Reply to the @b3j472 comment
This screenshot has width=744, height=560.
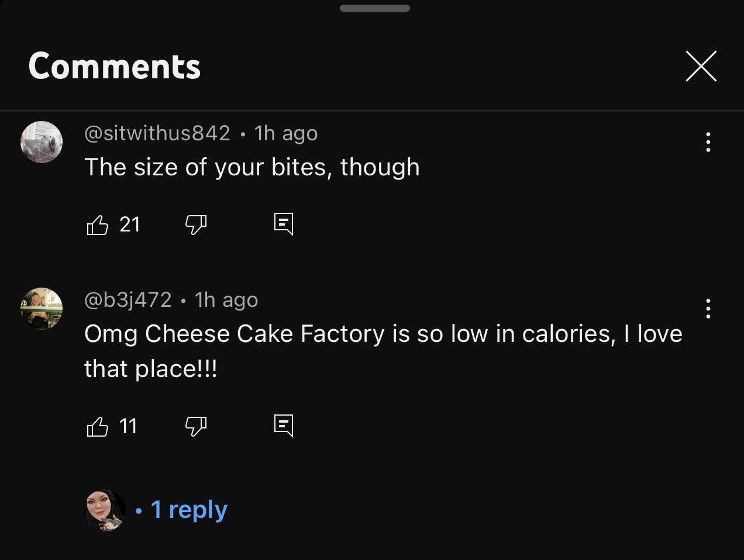284,426
